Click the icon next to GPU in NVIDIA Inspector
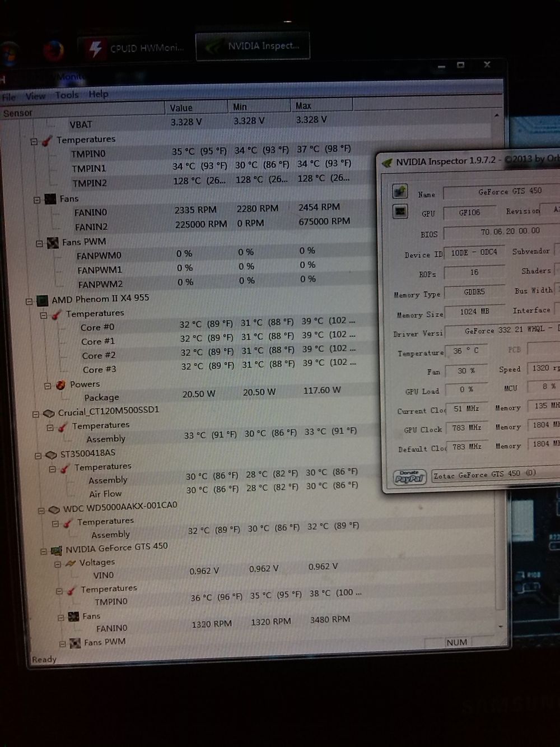Screen dimensions: 560x747 point(400,212)
